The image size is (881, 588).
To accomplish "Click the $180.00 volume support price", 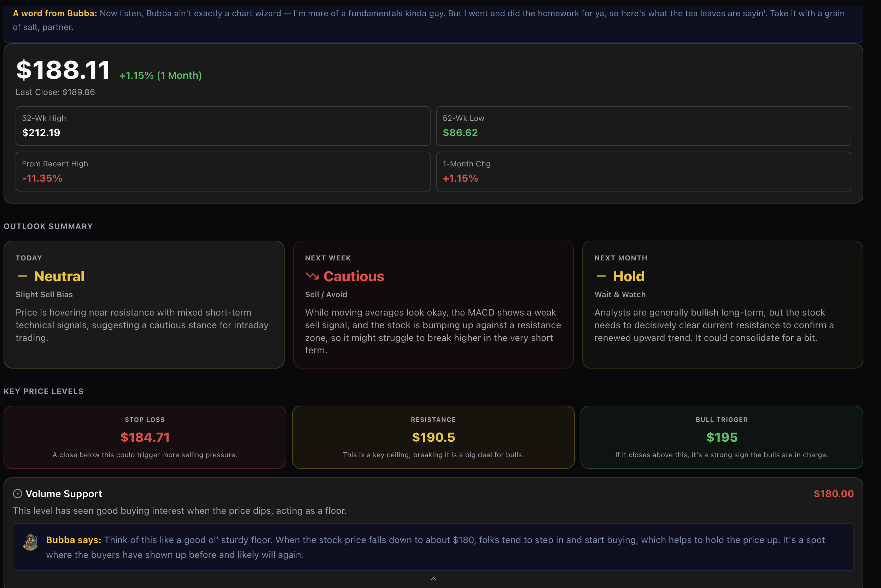I will click(833, 494).
